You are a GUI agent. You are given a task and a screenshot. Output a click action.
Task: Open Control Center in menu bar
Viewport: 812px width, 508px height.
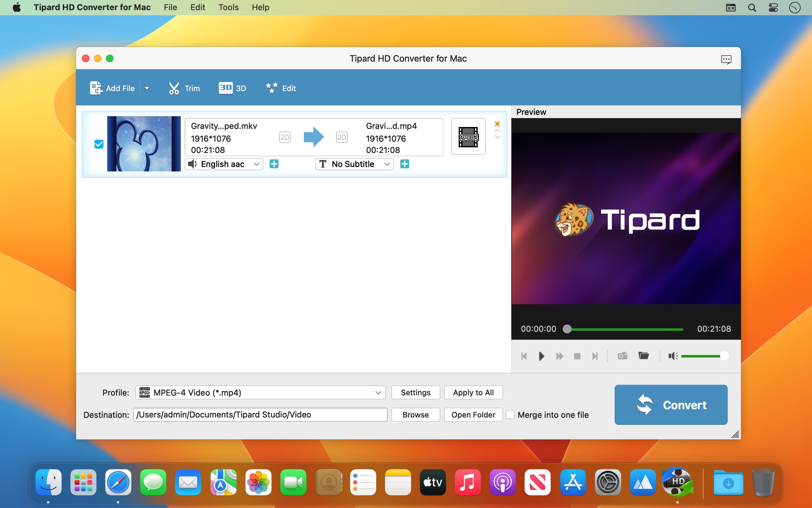tap(773, 7)
